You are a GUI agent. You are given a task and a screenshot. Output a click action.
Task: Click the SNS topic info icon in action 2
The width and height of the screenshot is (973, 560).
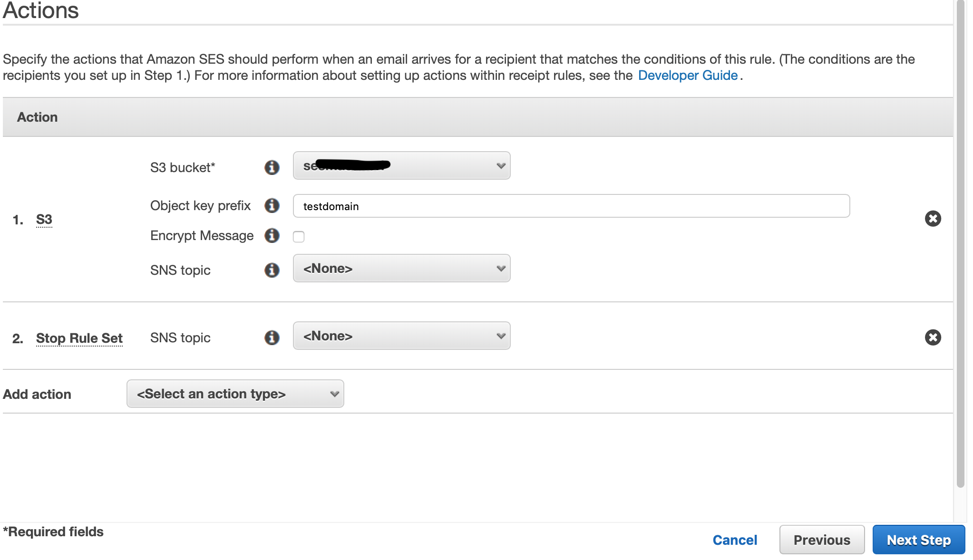(x=272, y=337)
